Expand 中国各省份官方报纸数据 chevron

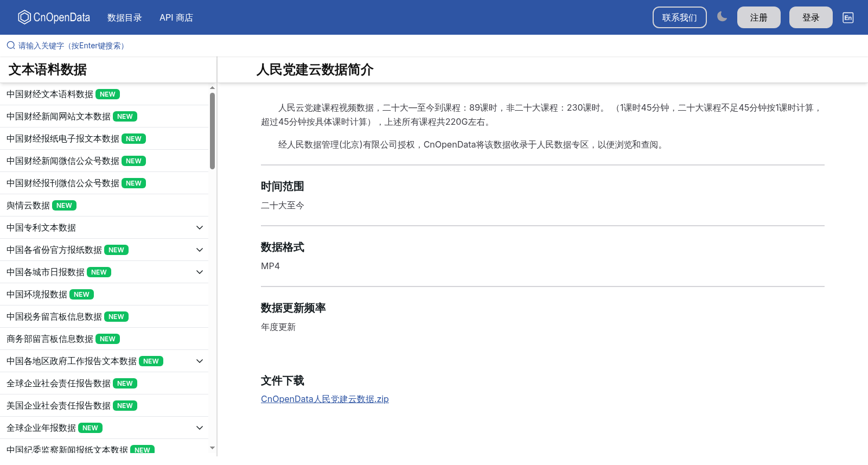200,250
